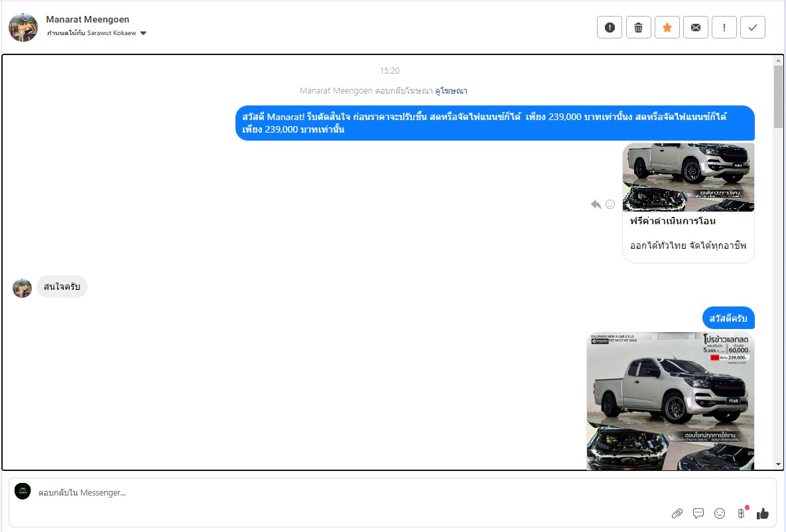Reply to ad message with arrow icon
786x532 pixels.
(596, 204)
